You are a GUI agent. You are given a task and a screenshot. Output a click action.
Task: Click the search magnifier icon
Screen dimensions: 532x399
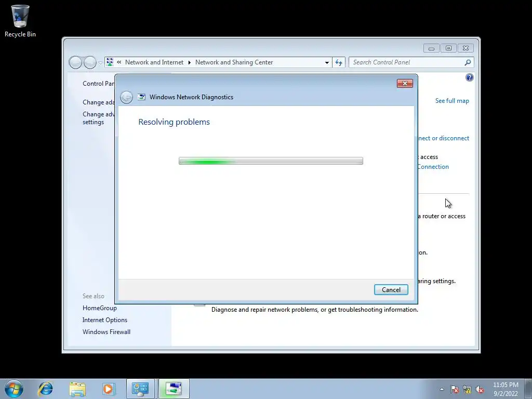[x=468, y=62]
